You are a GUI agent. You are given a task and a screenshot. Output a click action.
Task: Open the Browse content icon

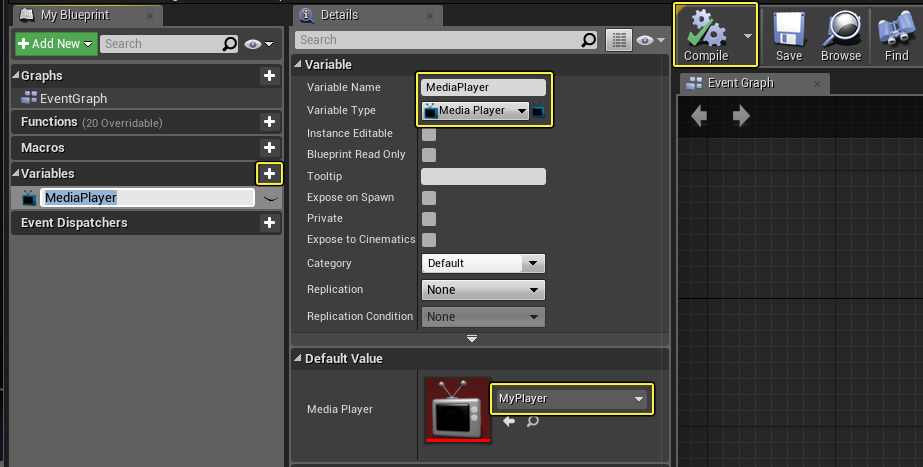[840, 34]
